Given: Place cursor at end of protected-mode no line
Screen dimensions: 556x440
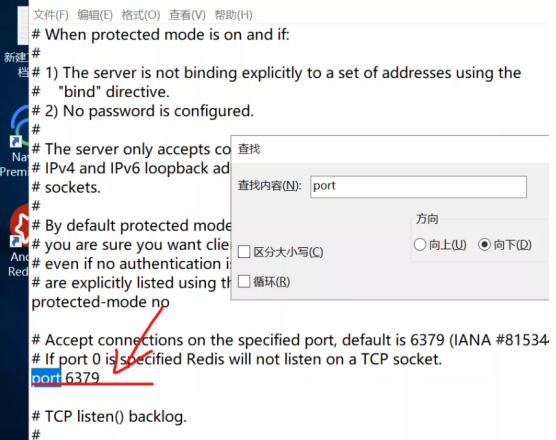Looking at the screenshot, I should click(x=170, y=302).
